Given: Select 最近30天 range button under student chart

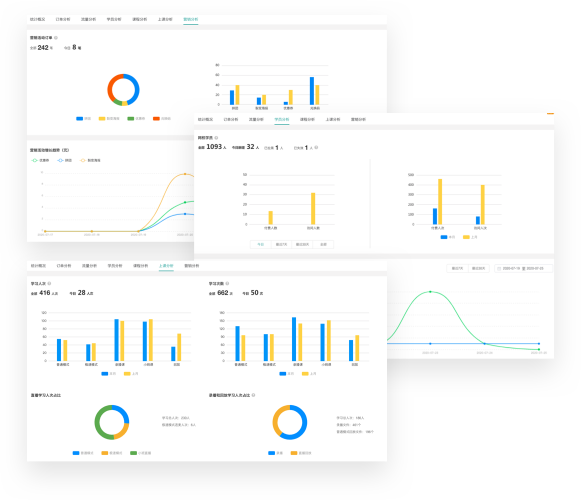Looking at the screenshot, I should tap(303, 245).
